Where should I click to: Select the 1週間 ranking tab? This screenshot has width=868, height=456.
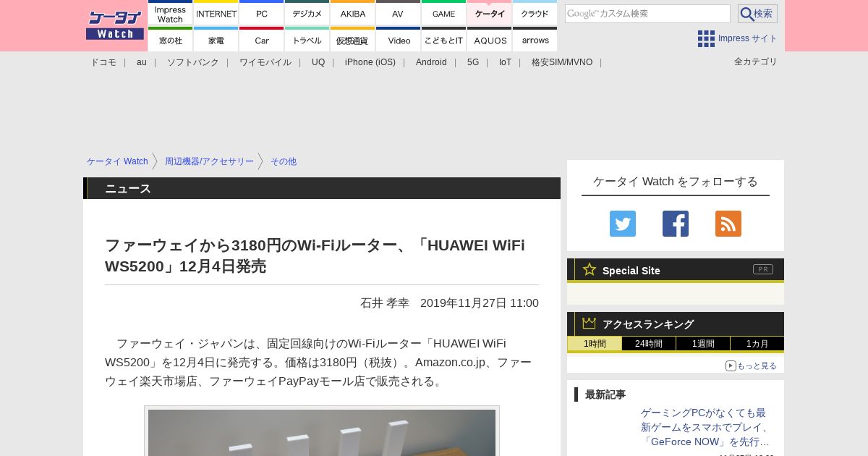[703, 344]
